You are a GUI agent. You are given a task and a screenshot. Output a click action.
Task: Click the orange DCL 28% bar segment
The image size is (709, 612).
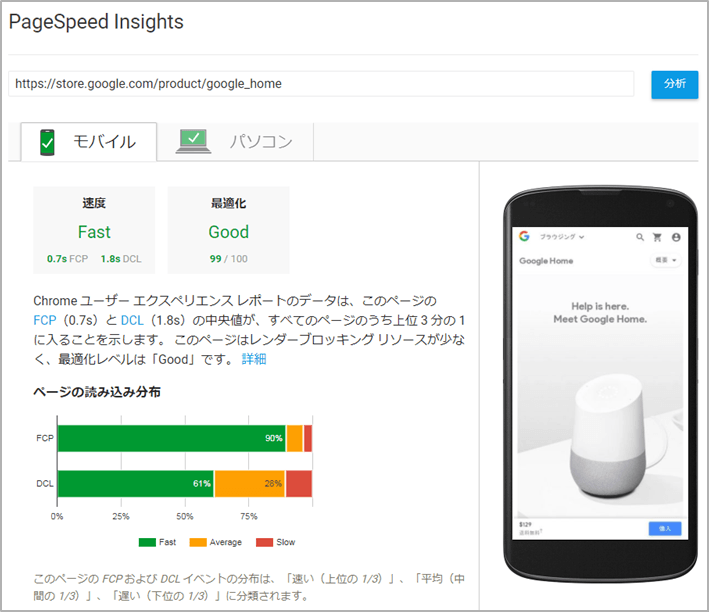pyautogui.click(x=249, y=483)
